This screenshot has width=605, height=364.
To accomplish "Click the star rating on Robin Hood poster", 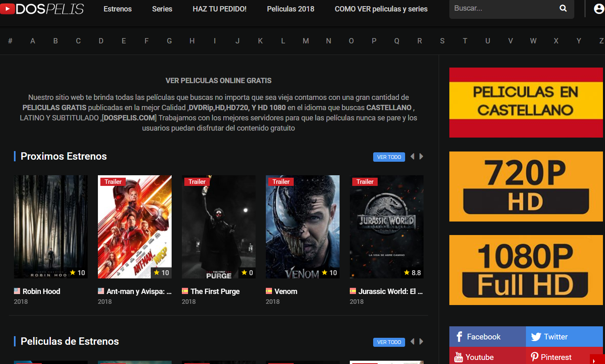I will tap(77, 273).
